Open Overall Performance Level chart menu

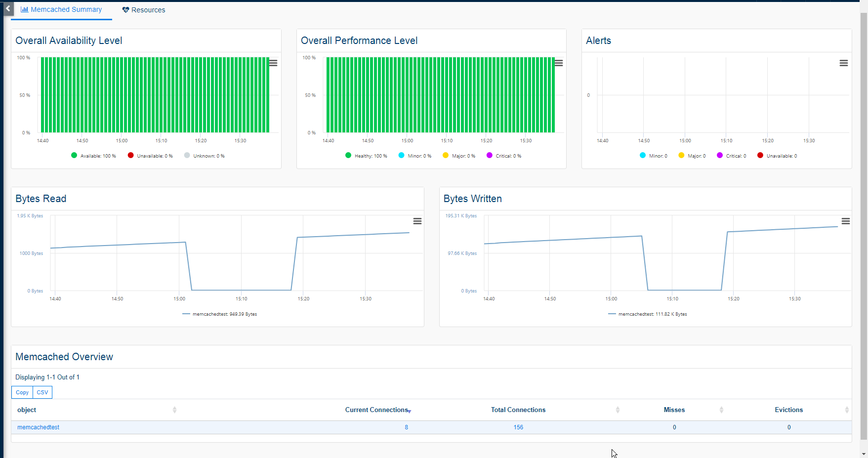(559, 63)
